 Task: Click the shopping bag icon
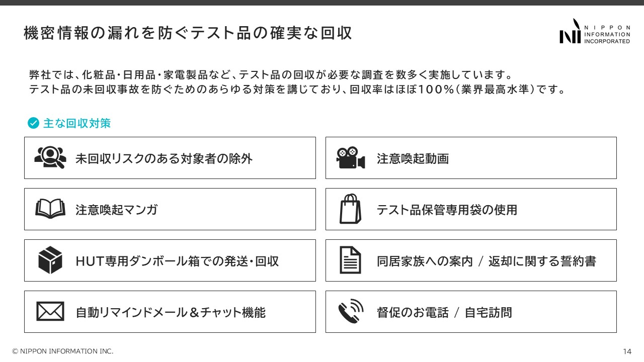click(x=350, y=209)
